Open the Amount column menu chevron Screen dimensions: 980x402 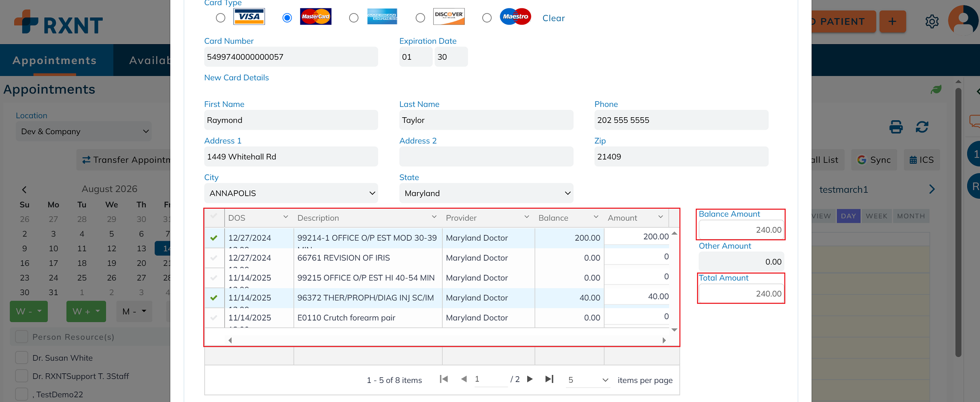click(x=660, y=217)
